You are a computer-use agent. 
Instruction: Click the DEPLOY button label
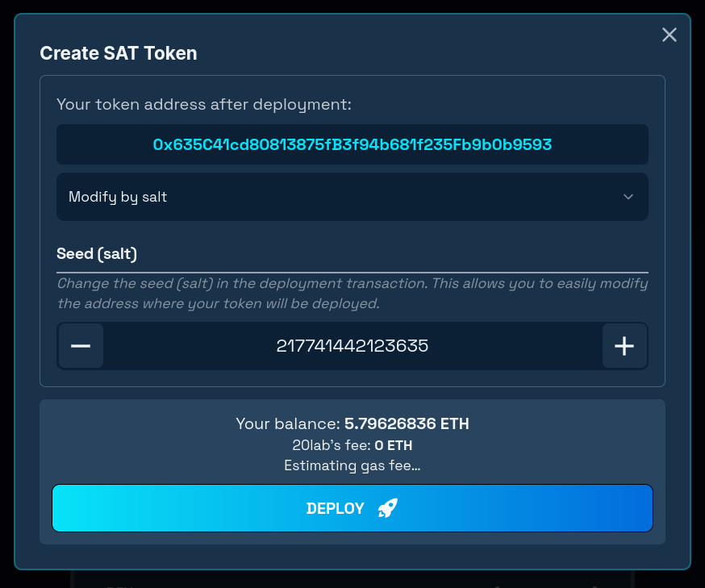click(x=335, y=508)
